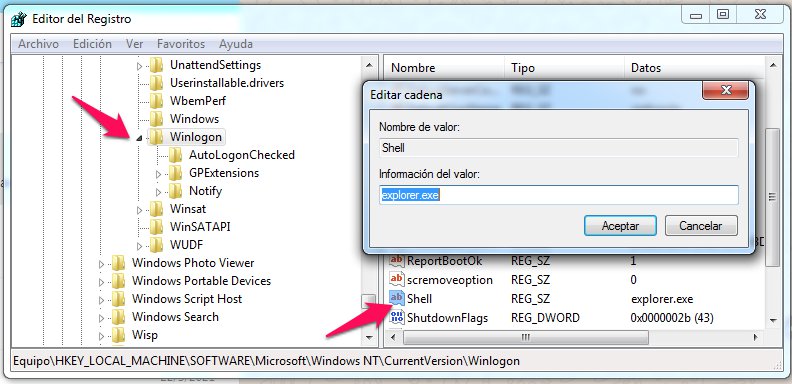This screenshot has height=384, width=792.
Task: Collapse the Winlogon key
Action: (x=140, y=138)
